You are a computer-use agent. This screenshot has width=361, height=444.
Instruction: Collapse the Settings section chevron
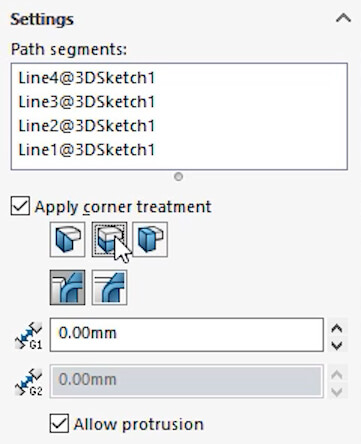pos(343,18)
